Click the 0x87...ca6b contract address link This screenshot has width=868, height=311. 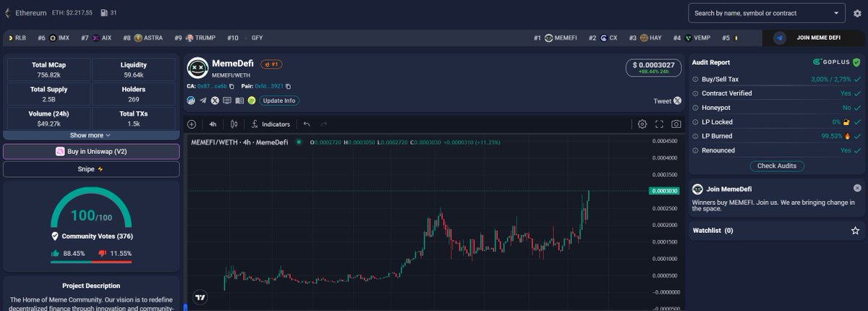click(213, 86)
